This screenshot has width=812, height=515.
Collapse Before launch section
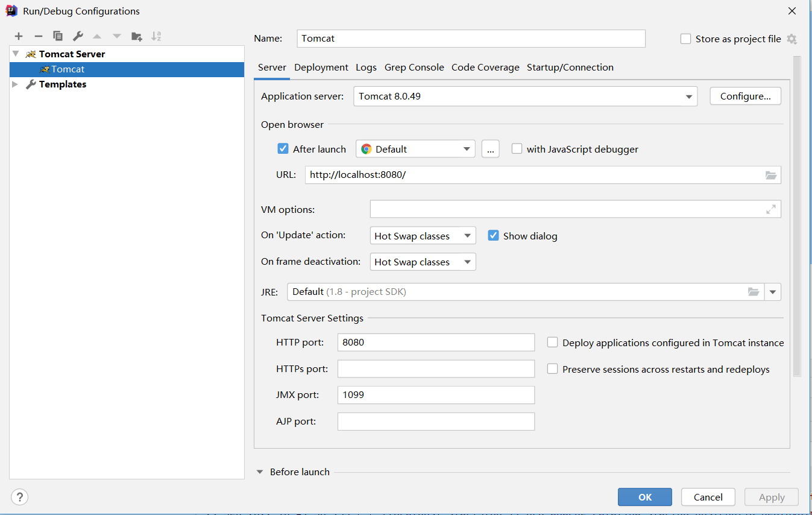click(x=260, y=472)
